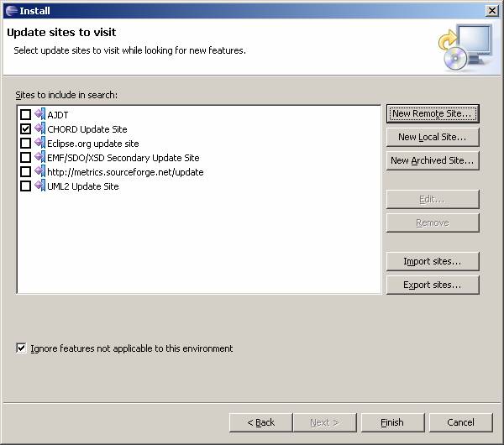
Task: Uncheck the CHORD Update Site checkbox
Action: (x=25, y=129)
